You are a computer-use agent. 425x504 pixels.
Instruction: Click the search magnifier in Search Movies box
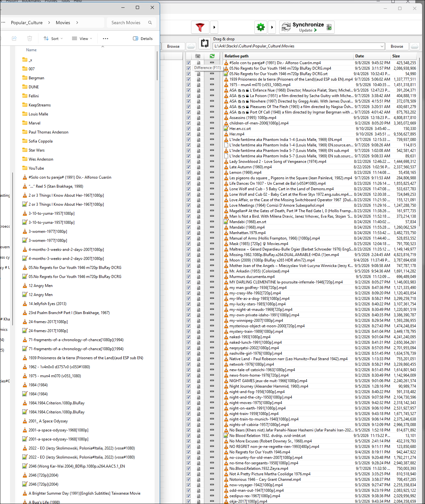(150, 23)
